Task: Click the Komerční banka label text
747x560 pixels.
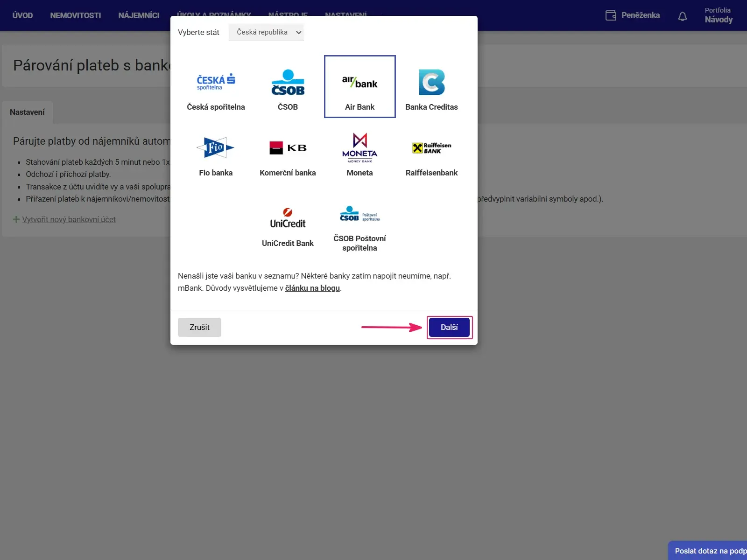Action: click(288, 173)
